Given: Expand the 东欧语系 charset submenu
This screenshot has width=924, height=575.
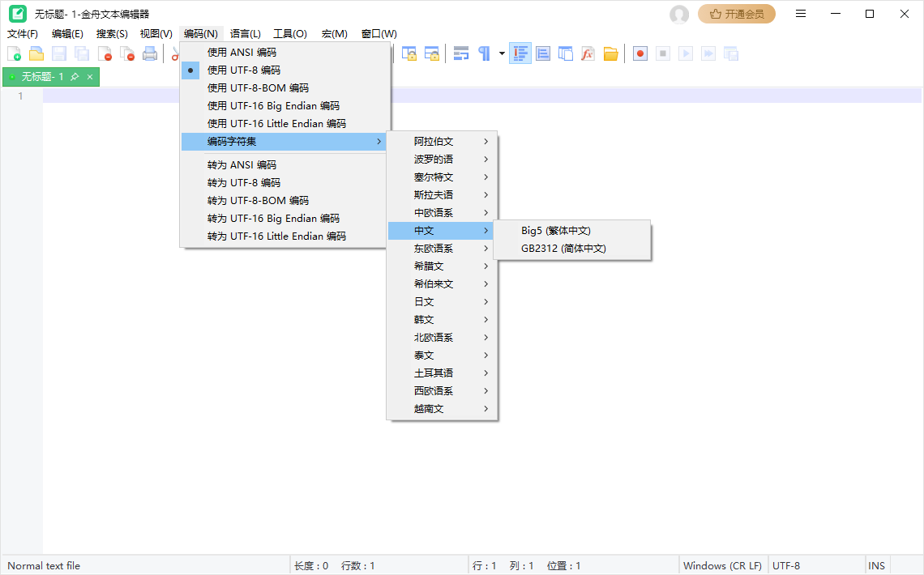Looking at the screenshot, I should 442,249.
